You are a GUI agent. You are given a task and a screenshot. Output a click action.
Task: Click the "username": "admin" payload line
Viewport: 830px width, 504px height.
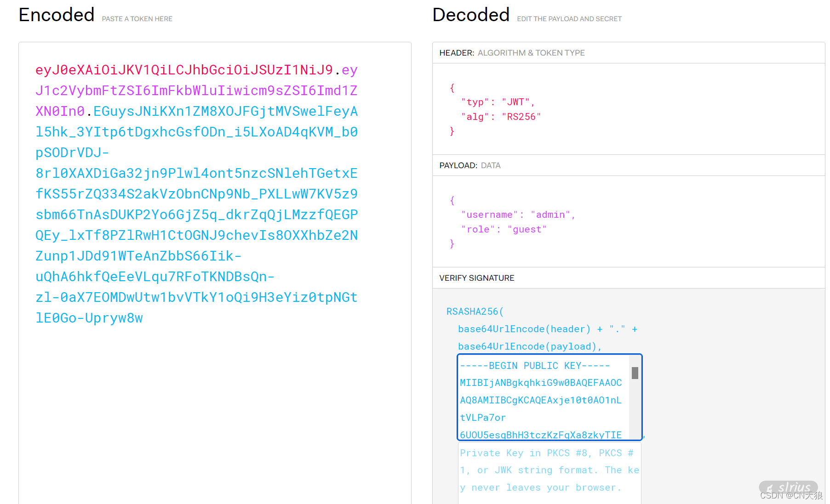click(x=518, y=215)
